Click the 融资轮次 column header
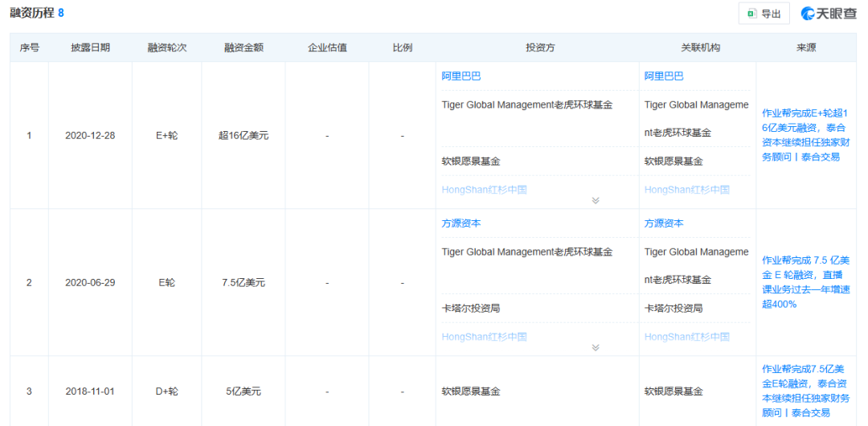Screen dimensions: 868x426 click(167, 47)
